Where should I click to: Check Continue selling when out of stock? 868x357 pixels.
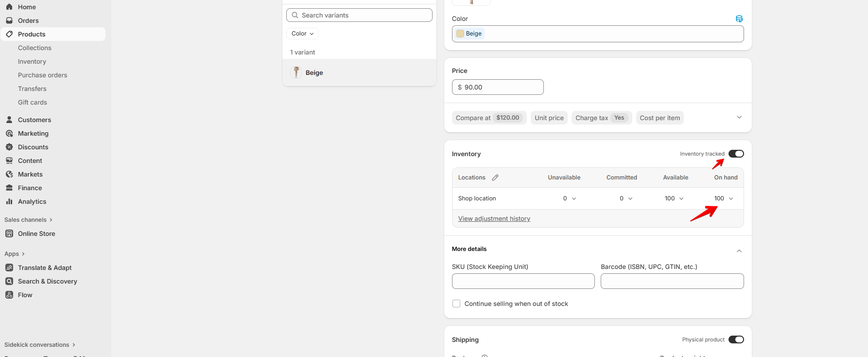[456, 303]
